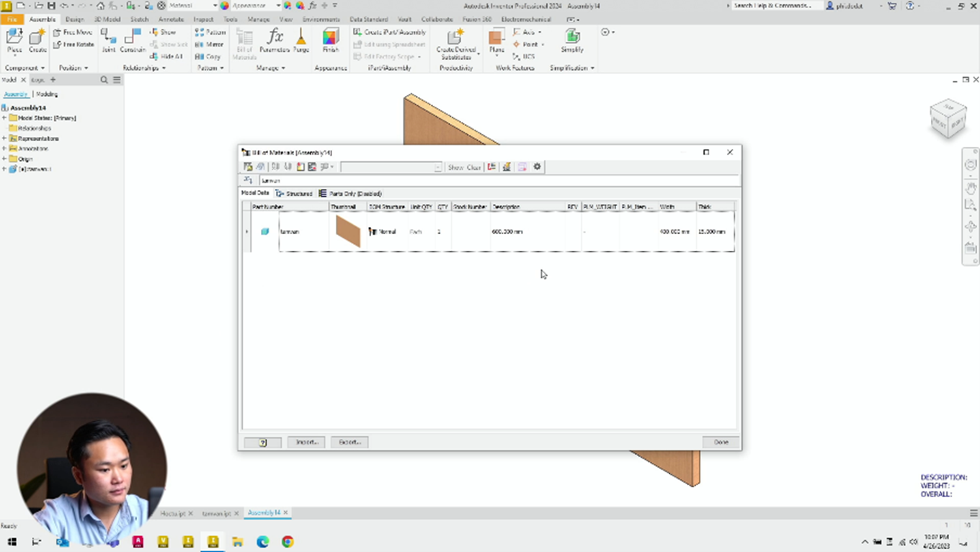
Task: Click the Free Rotate tool
Action: [x=73, y=45]
